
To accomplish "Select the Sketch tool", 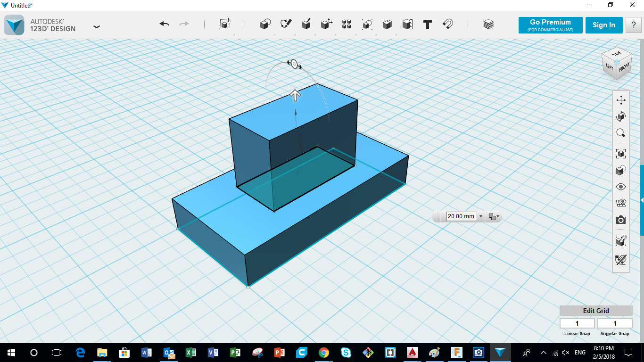I will pos(286,25).
